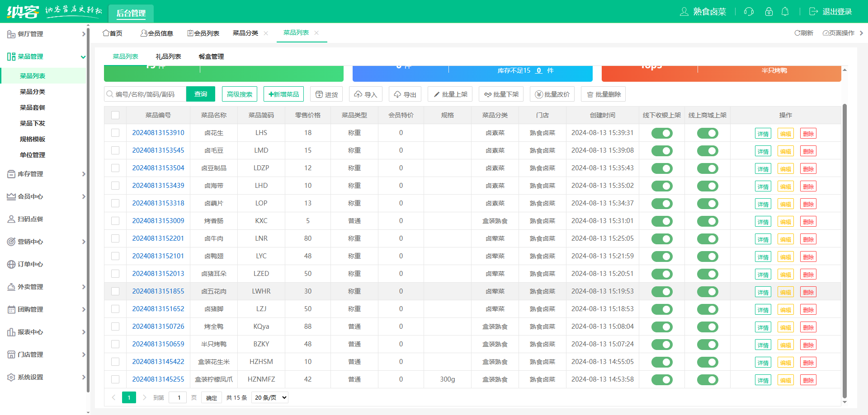Screen dimensions: 868x415
Task: Open product link 20240813152201
Action: pos(158,238)
